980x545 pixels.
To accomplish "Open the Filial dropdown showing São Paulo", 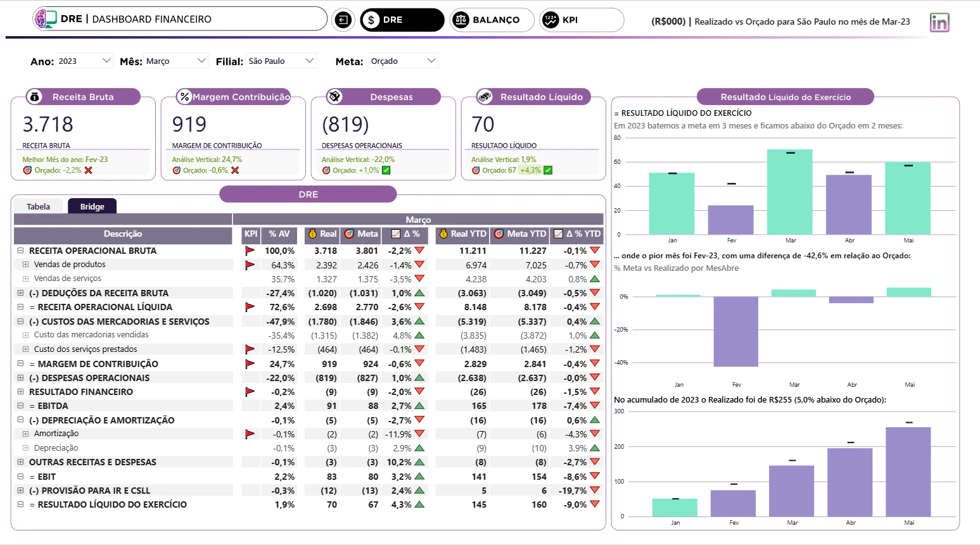I will point(281,61).
